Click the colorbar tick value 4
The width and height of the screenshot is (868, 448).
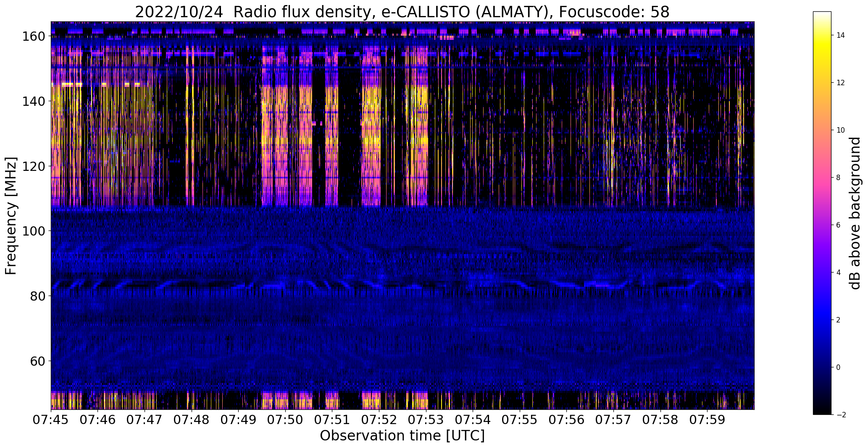[x=839, y=272]
